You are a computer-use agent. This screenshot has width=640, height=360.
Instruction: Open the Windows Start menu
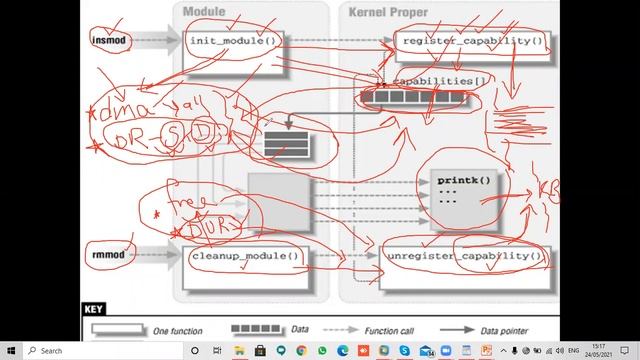[11, 351]
